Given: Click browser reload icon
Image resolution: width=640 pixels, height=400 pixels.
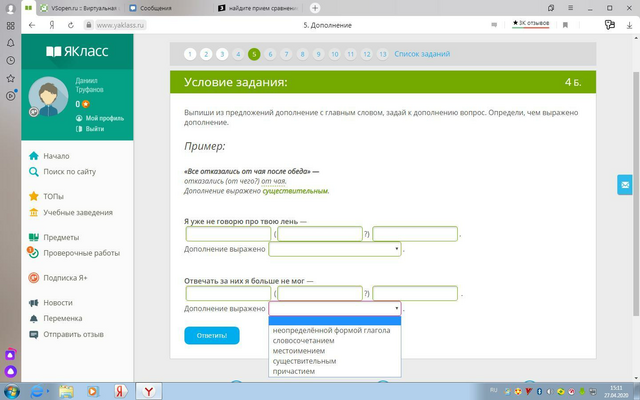Looking at the screenshot, I should [x=71, y=25].
